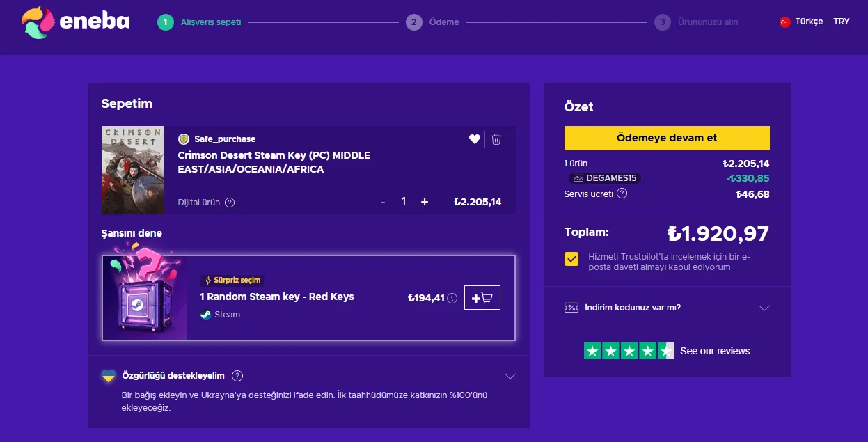Open Türkçe language selector
Viewport: 868px width, 442px height.
point(809,22)
